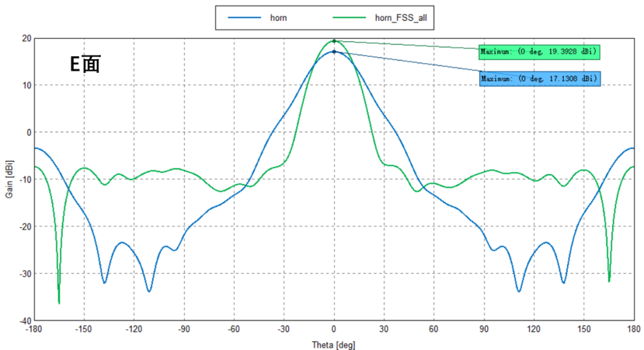Click the x-axis tick label 90

click(484, 329)
